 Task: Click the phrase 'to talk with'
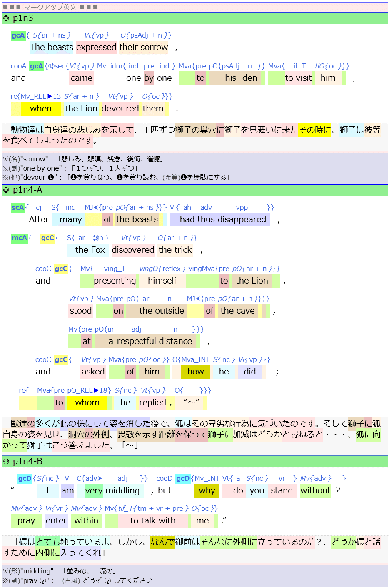click(153, 520)
